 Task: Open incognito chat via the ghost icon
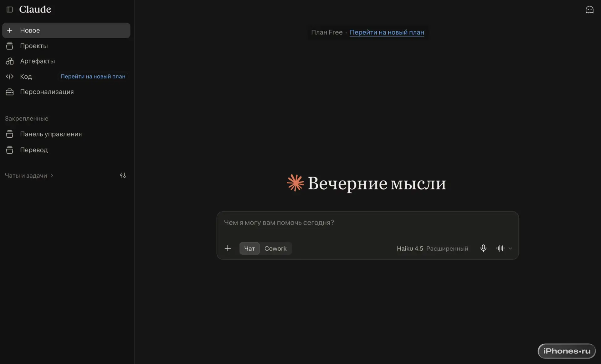coord(589,10)
